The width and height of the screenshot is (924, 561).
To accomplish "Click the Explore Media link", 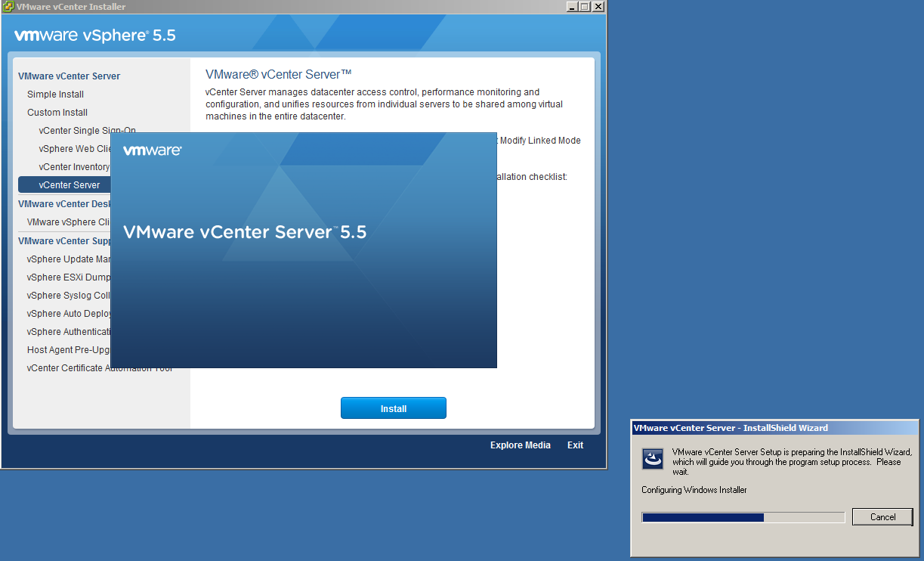I will pyautogui.click(x=520, y=445).
